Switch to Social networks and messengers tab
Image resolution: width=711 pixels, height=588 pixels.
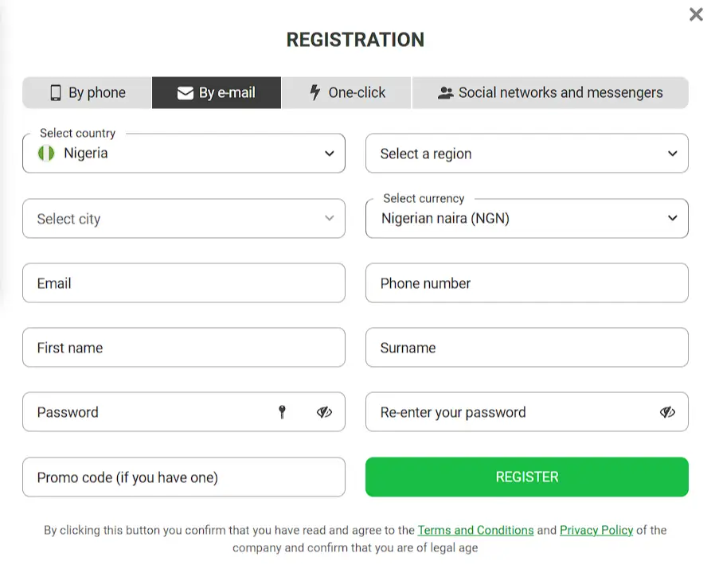pos(549,92)
